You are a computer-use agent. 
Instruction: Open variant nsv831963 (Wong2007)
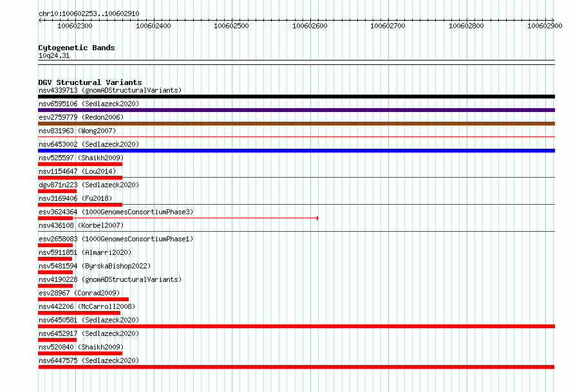tap(77, 131)
